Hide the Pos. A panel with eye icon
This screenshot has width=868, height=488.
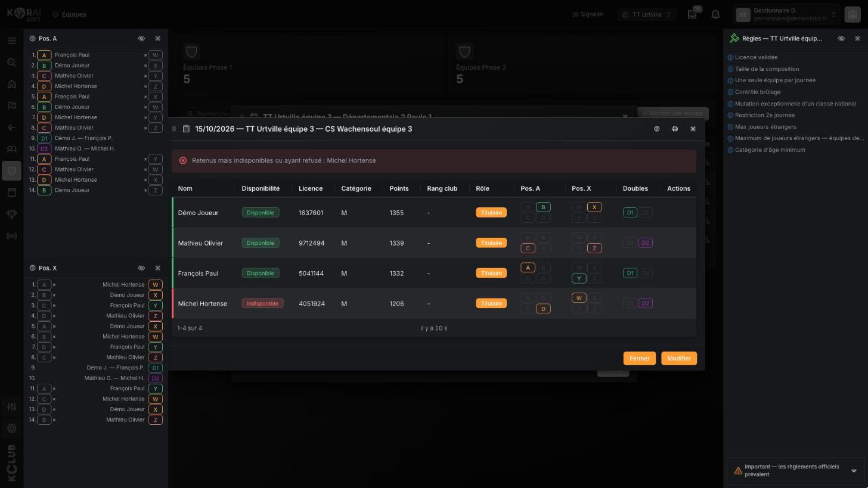coord(141,38)
